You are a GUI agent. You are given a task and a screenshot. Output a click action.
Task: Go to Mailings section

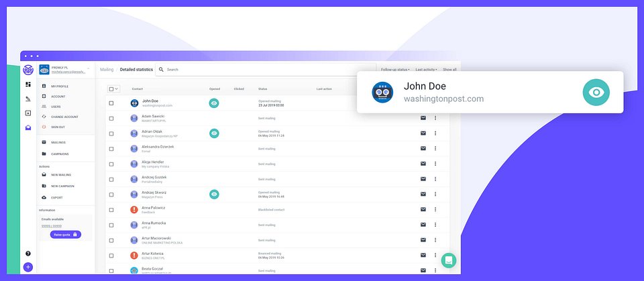(x=58, y=142)
